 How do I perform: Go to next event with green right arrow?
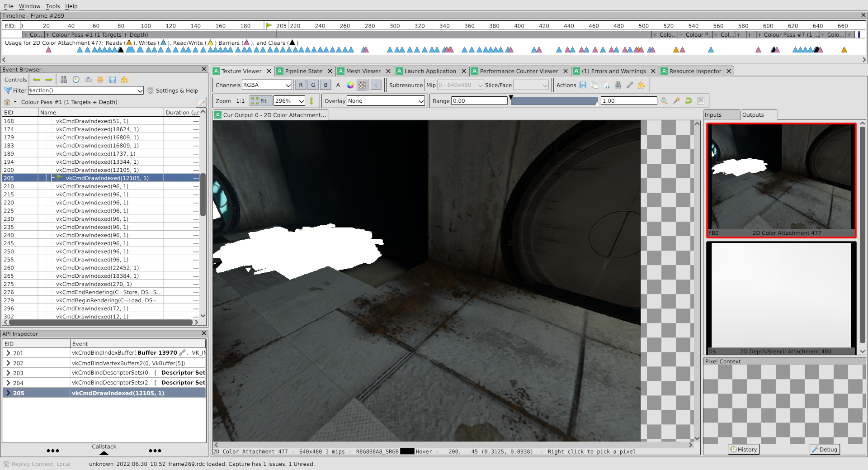pos(49,80)
